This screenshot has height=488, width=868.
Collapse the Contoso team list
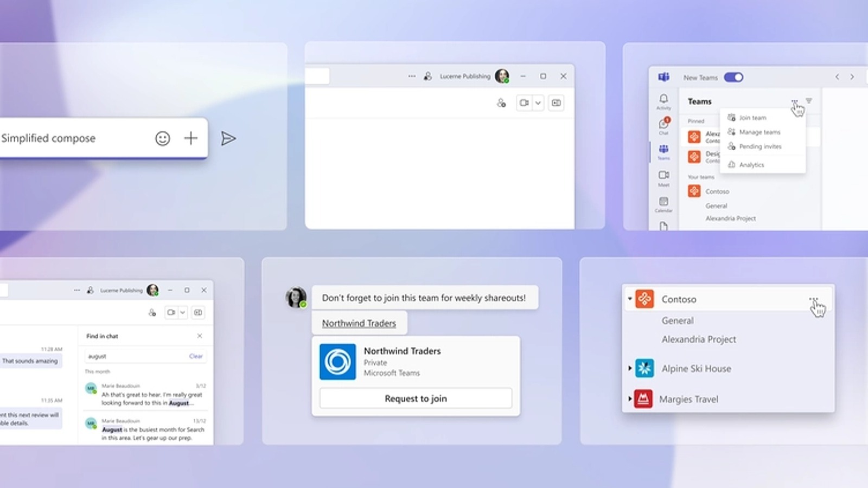[x=629, y=299]
